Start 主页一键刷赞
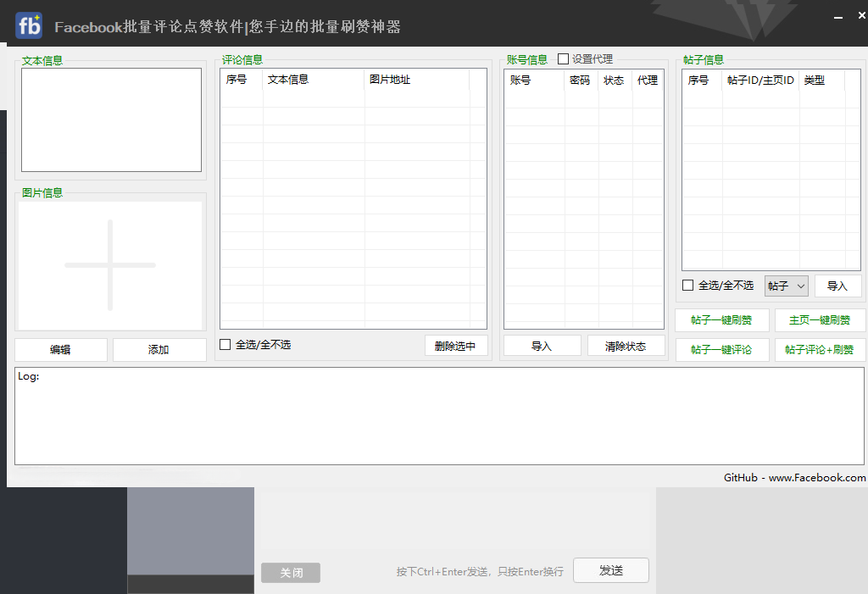868x594 pixels. 820,320
